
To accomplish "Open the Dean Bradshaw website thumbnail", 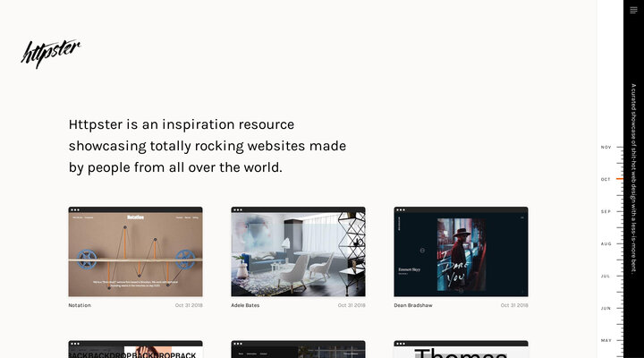I will tap(461, 254).
